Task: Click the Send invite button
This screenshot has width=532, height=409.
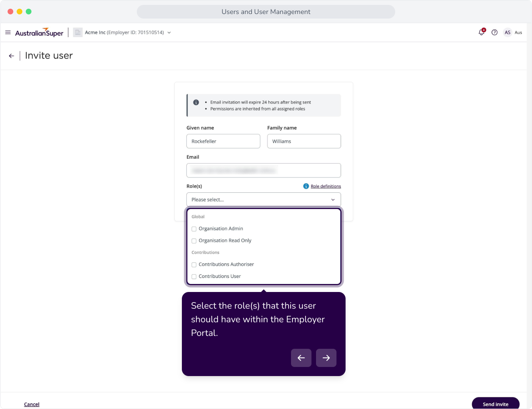Action: (496, 404)
